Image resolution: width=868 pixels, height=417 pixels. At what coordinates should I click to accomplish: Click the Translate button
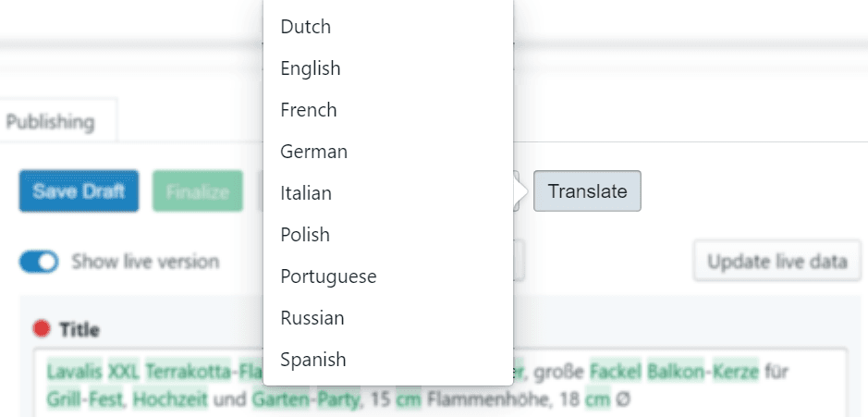(587, 192)
